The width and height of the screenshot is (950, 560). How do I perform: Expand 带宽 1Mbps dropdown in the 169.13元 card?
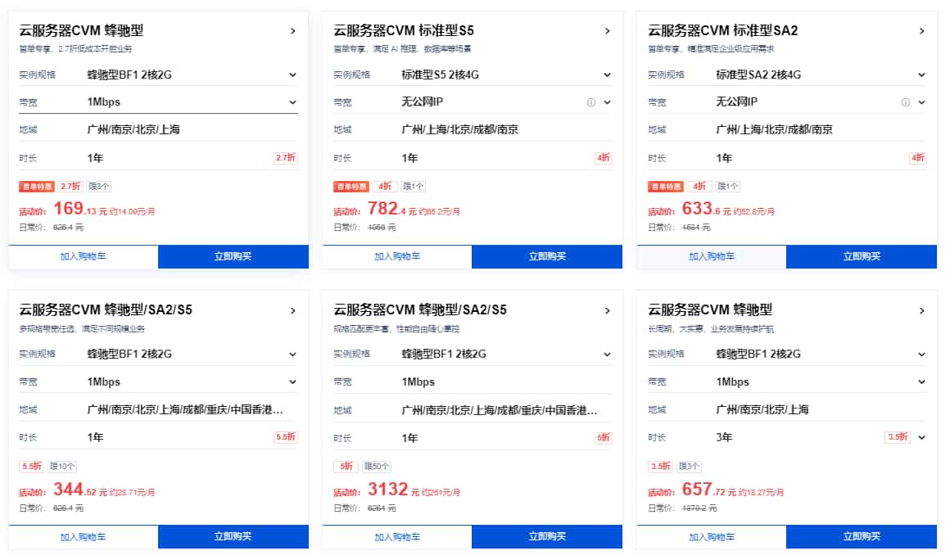[x=292, y=102]
